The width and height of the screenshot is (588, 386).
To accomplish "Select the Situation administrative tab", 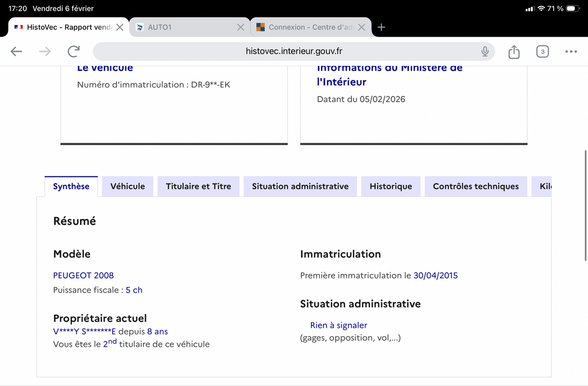I will click(300, 186).
